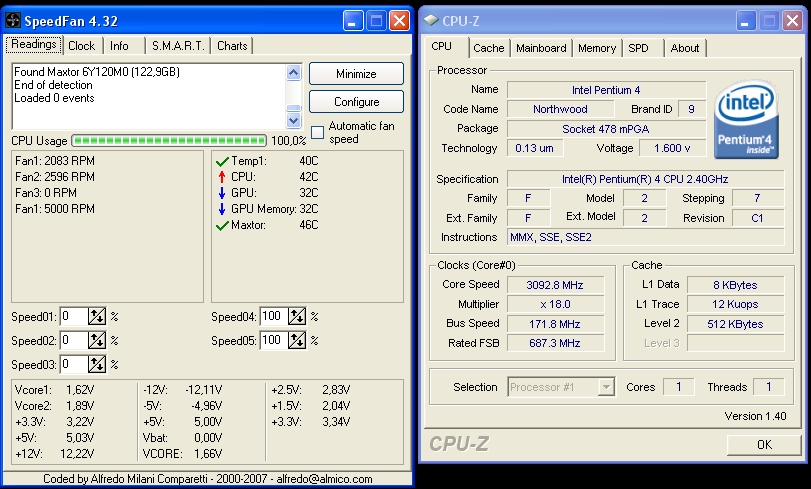
Task: Click OK in the CPU-Z window
Action: click(x=764, y=444)
